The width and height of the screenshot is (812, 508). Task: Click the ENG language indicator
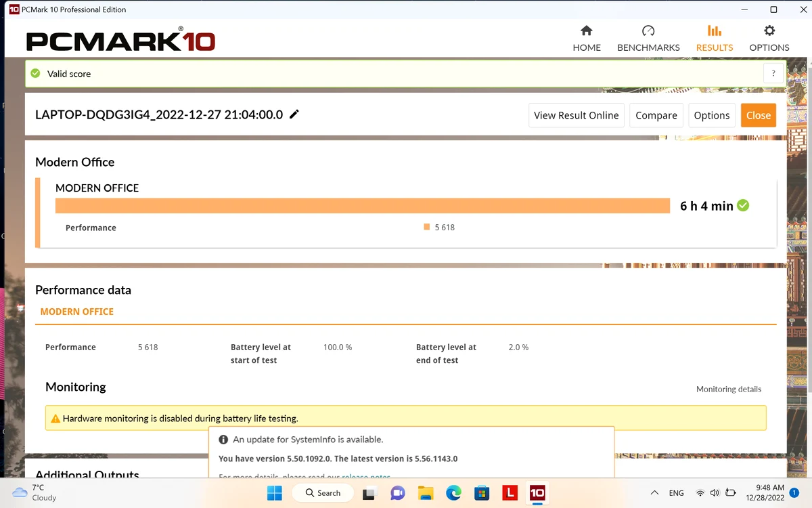tap(676, 493)
